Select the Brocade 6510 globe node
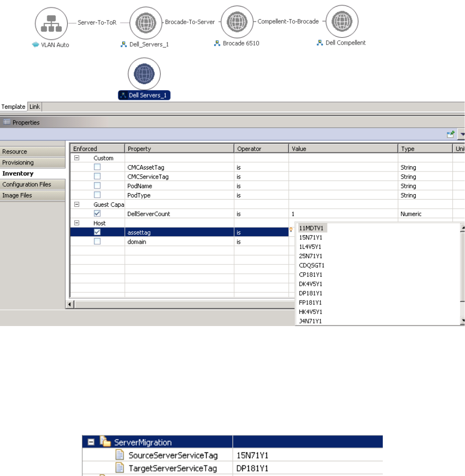Image resolution: width=465 pixels, height=476 pixels. point(237,22)
